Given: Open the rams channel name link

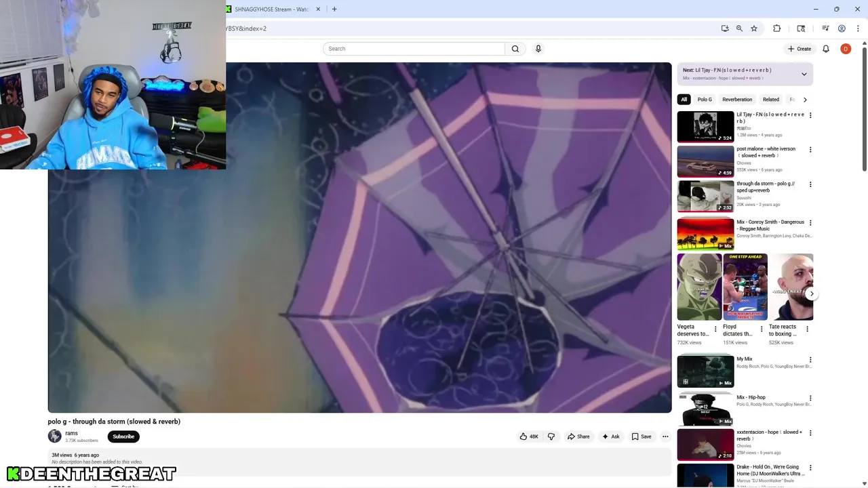Looking at the screenshot, I should click(x=71, y=433).
